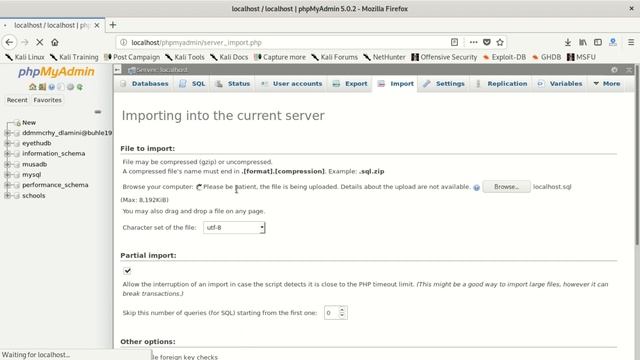
Task: Open MySQL documentation page icon in sidebar
Action: click(61, 87)
